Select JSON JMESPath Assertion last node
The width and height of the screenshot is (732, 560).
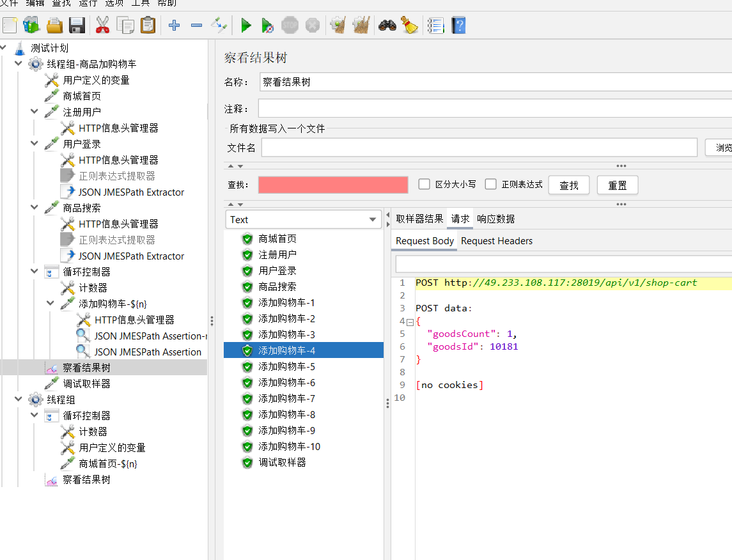click(x=148, y=352)
